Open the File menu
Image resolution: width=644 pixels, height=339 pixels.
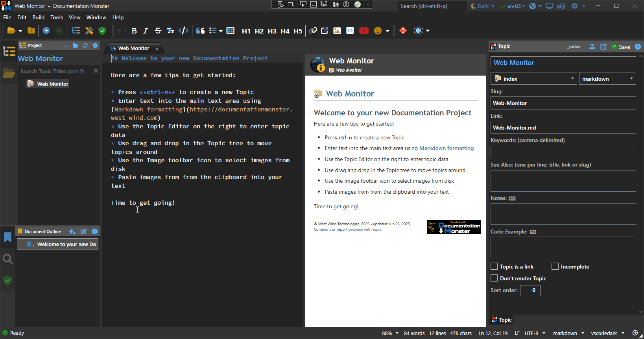pyautogui.click(x=7, y=17)
